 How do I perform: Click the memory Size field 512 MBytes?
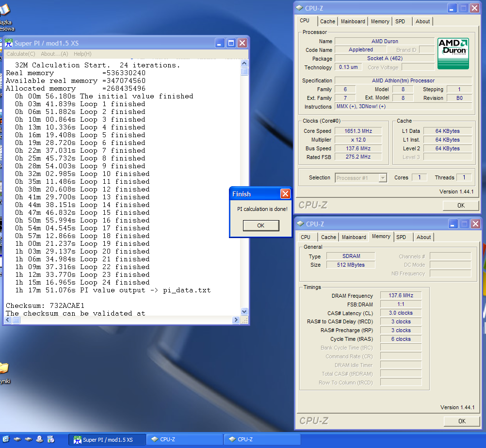click(x=351, y=265)
